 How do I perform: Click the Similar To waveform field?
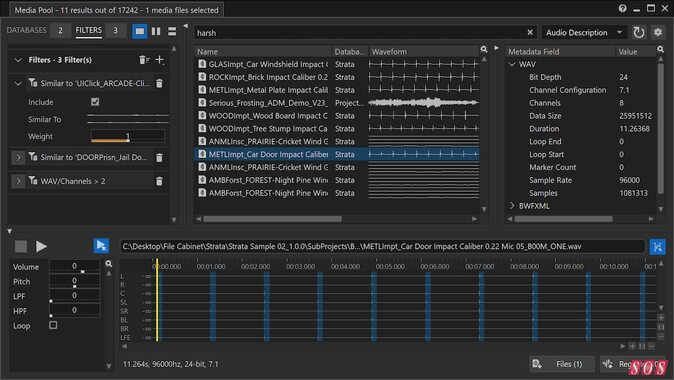coord(128,119)
